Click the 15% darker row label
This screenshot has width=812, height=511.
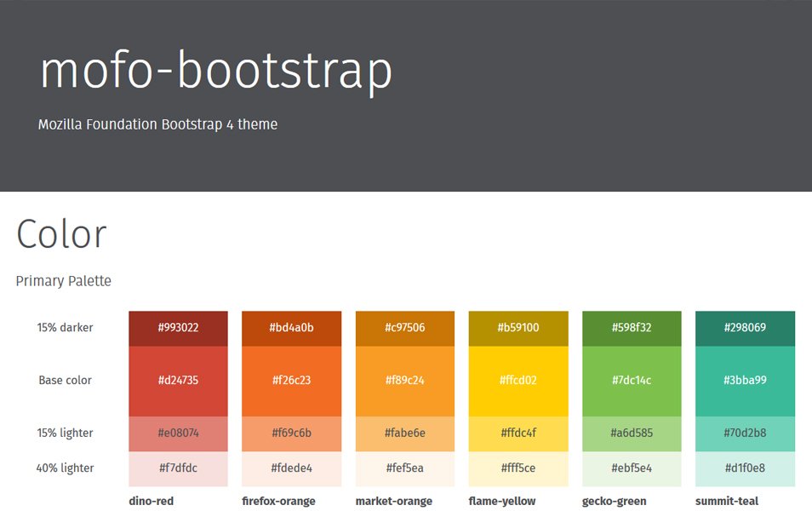[65, 328]
